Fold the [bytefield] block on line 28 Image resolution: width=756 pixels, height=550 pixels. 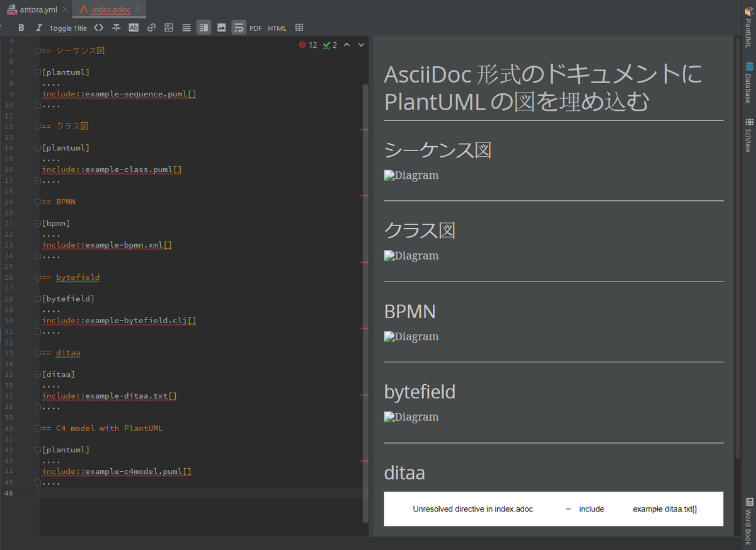click(38, 299)
